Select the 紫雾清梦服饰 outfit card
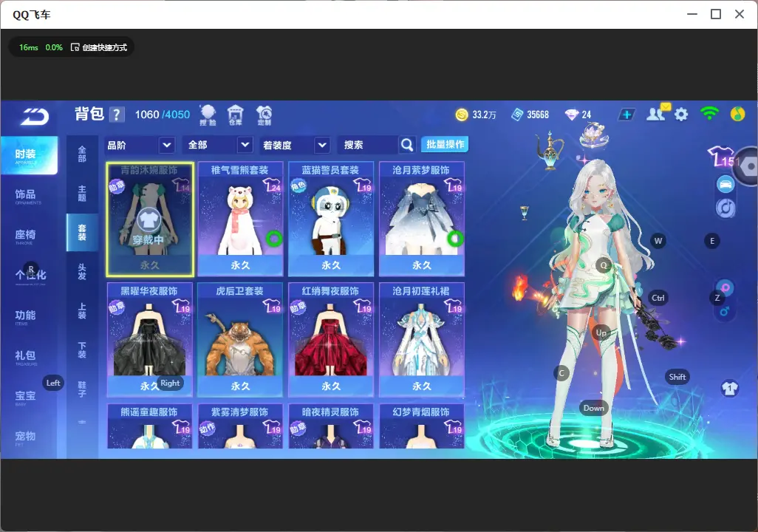 click(240, 426)
